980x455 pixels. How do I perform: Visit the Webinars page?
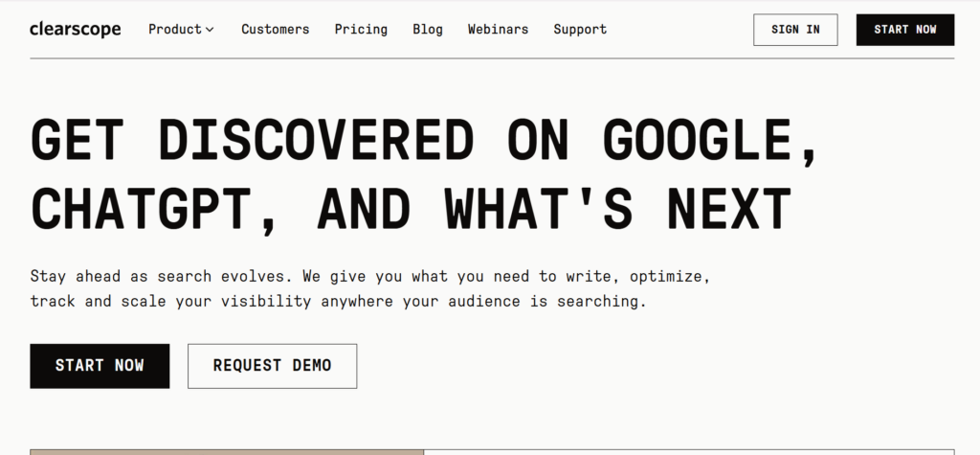click(498, 30)
